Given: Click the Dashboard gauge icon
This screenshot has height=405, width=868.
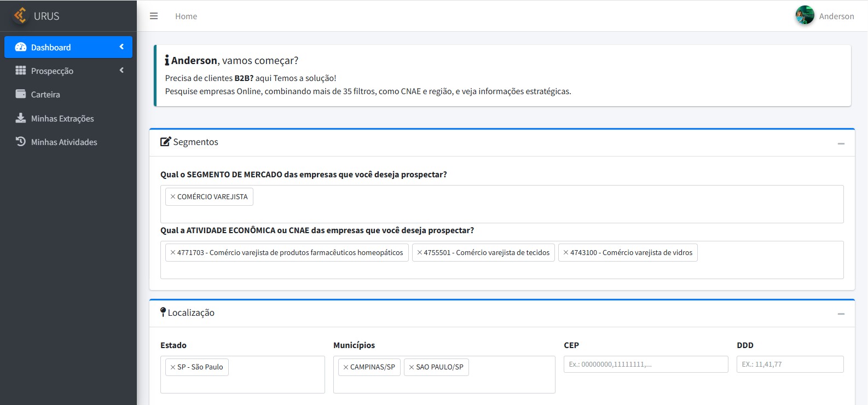Looking at the screenshot, I should tap(21, 47).
